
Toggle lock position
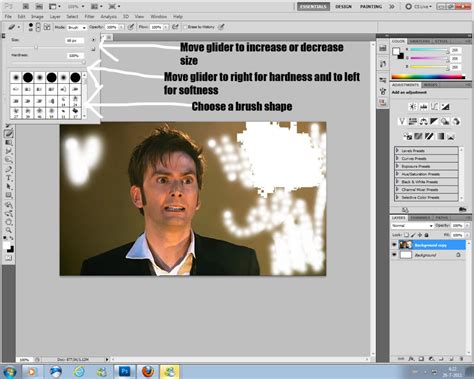click(420, 235)
